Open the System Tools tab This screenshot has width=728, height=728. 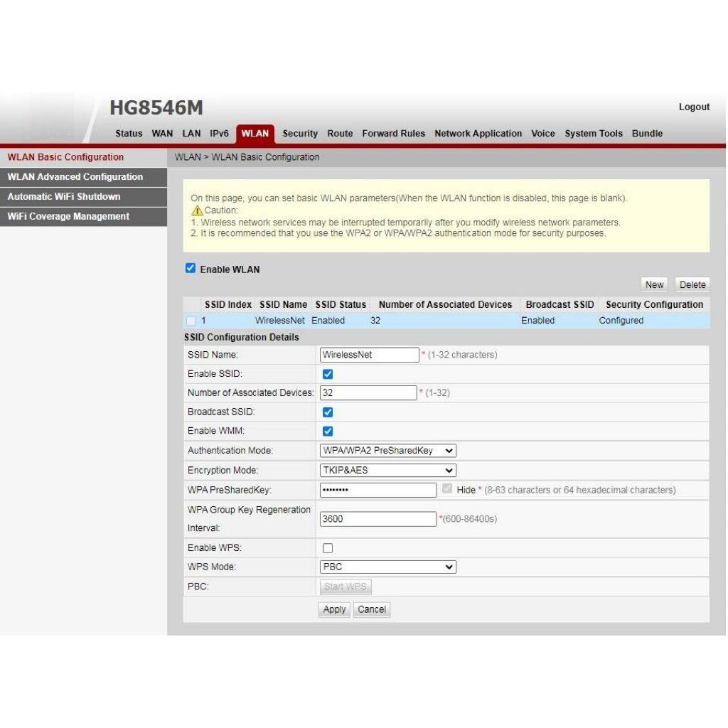593,134
